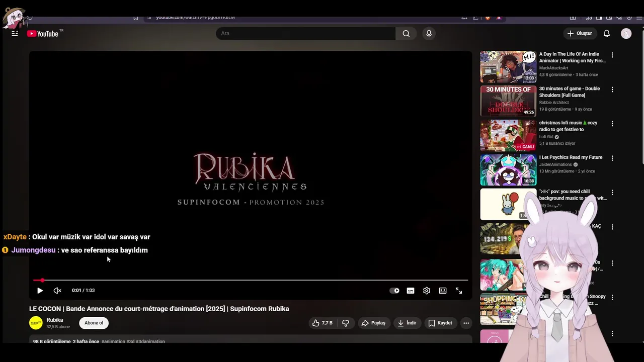Open player settings gear
The image size is (644, 362).
coord(427,291)
